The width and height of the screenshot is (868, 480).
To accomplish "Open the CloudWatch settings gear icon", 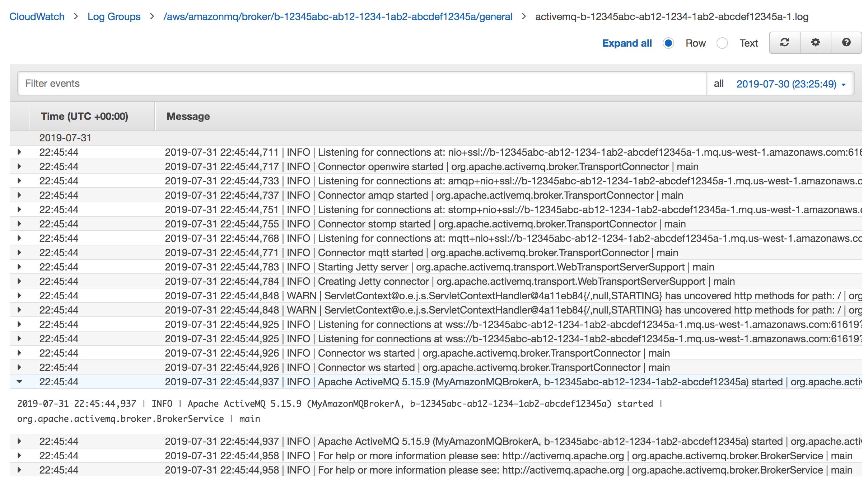I will pos(815,43).
